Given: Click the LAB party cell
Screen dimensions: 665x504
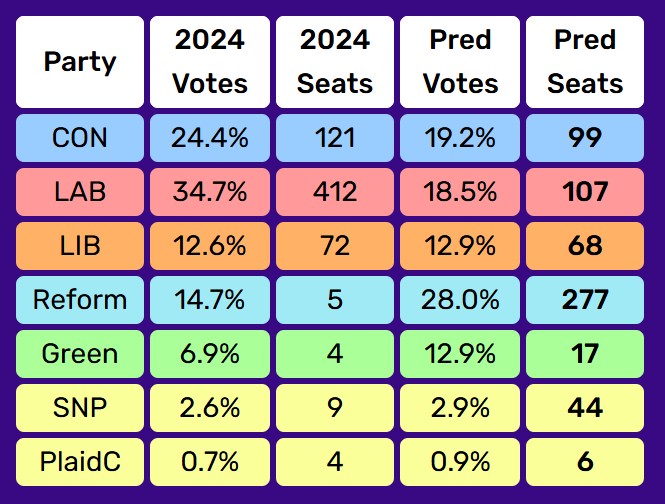Looking at the screenshot, I should tap(80, 192).
